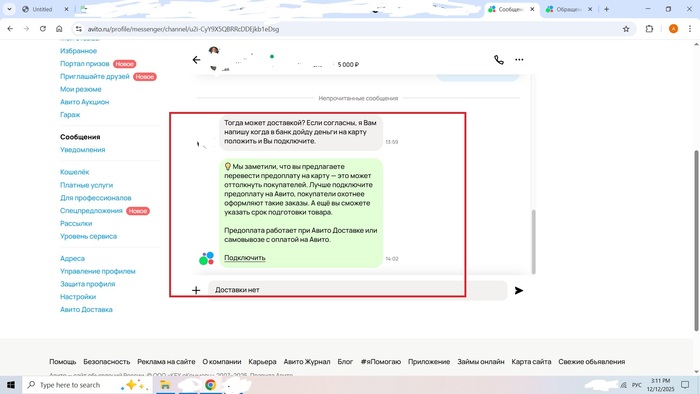
Task: Send the message with the arrow icon
Action: click(x=518, y=290)
